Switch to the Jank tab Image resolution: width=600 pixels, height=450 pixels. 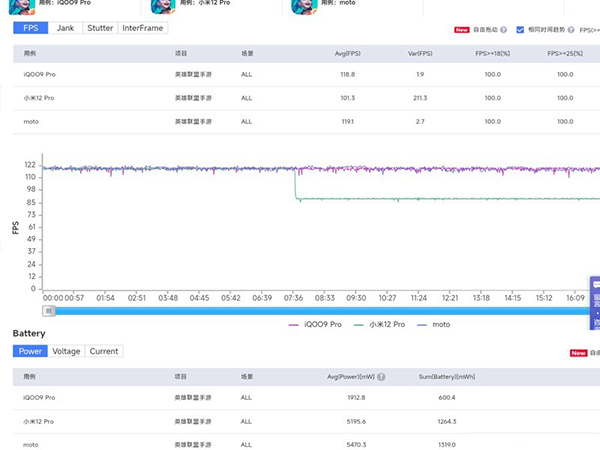tap(65, 28)
